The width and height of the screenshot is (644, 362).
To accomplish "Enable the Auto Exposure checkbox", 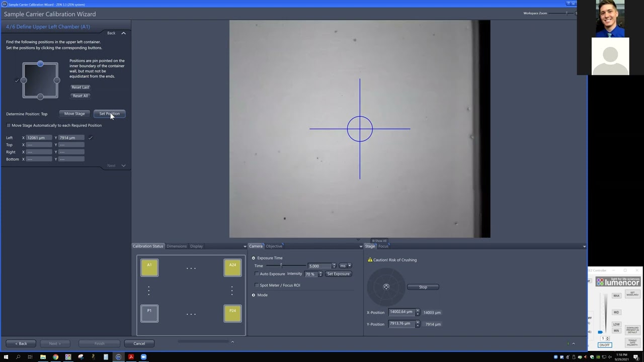I will (x=257, y=274).
